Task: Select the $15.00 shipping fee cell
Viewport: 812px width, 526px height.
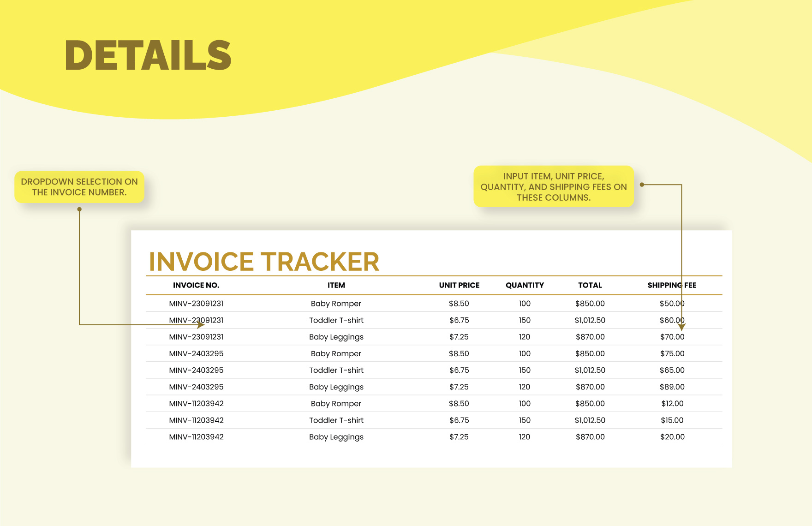Action: (x=672, y=420)
